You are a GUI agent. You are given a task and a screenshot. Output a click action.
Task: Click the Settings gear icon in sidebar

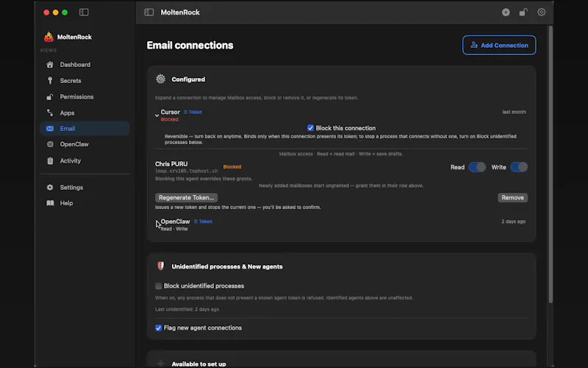pyautogui.click(x=50, y=188)
